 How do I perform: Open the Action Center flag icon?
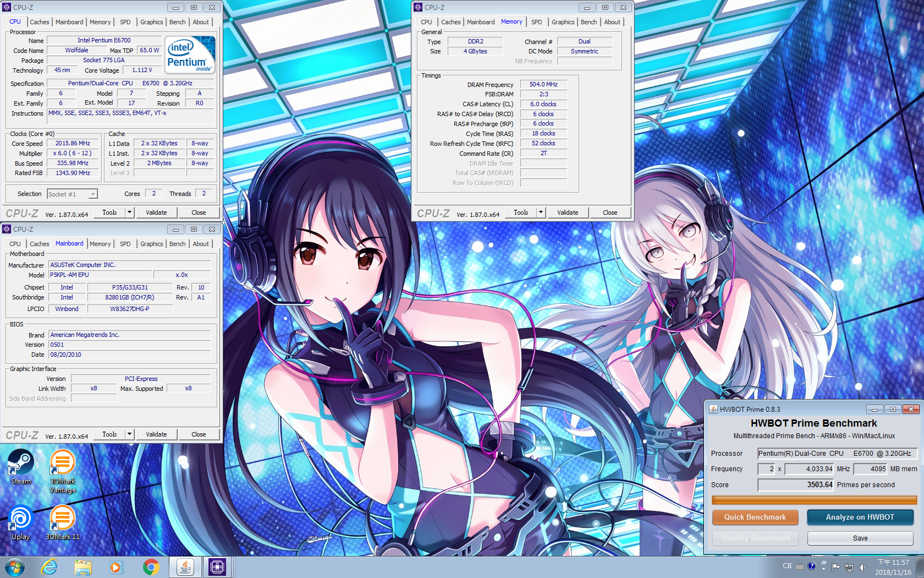point(836,567)
